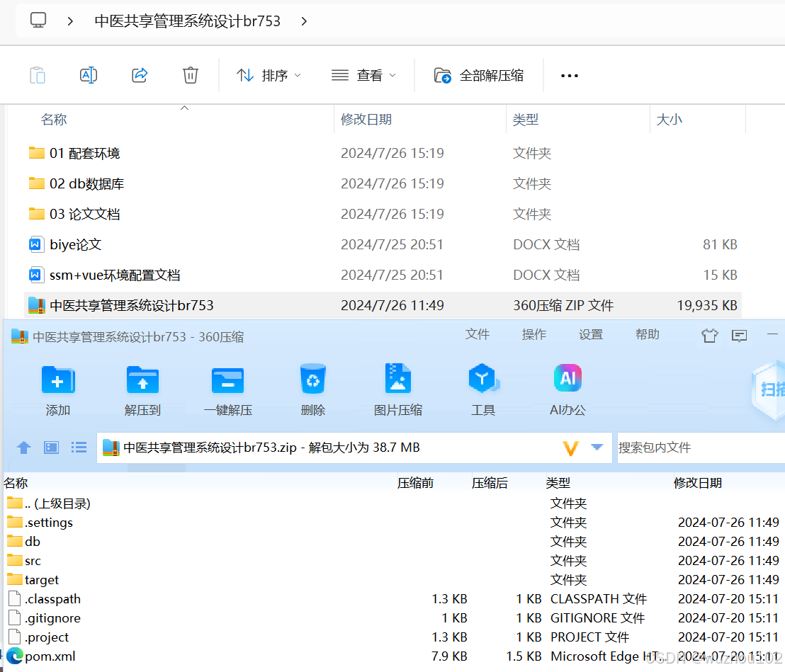This screenshot has width=785, height=672.
Task: Click the Share icon in Explorer toolbar
Action: pos(140,76)
